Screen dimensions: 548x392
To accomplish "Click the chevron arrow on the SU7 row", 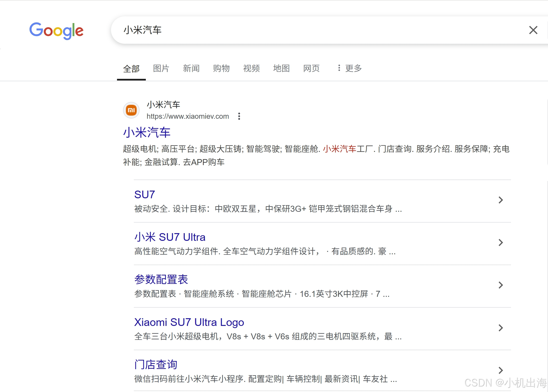I will pos(501,200).
